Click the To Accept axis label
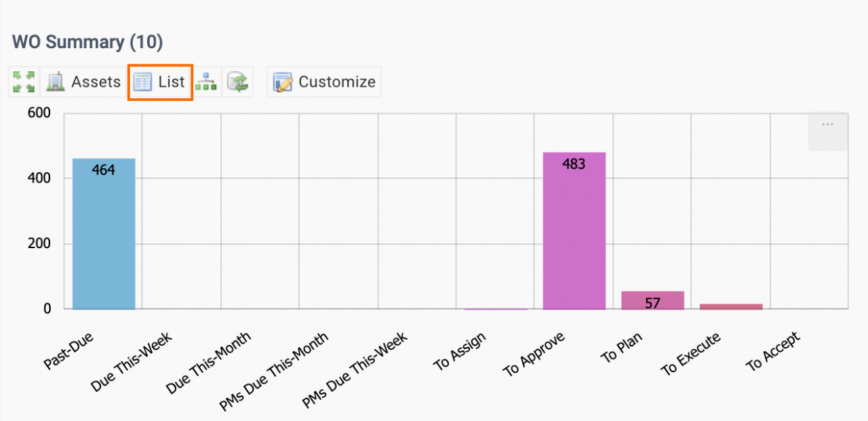Image resolution: width=868 pixels, height=421 pixels. (773, 350)
